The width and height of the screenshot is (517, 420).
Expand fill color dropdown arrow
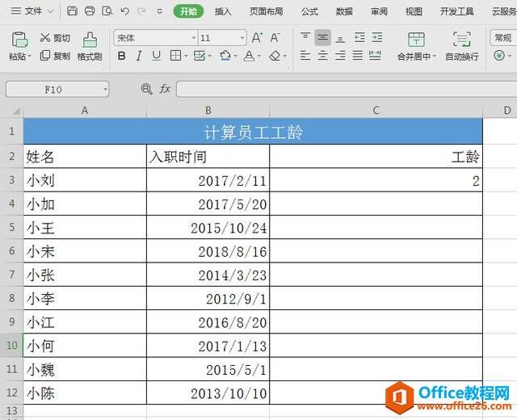click(235, 56)
